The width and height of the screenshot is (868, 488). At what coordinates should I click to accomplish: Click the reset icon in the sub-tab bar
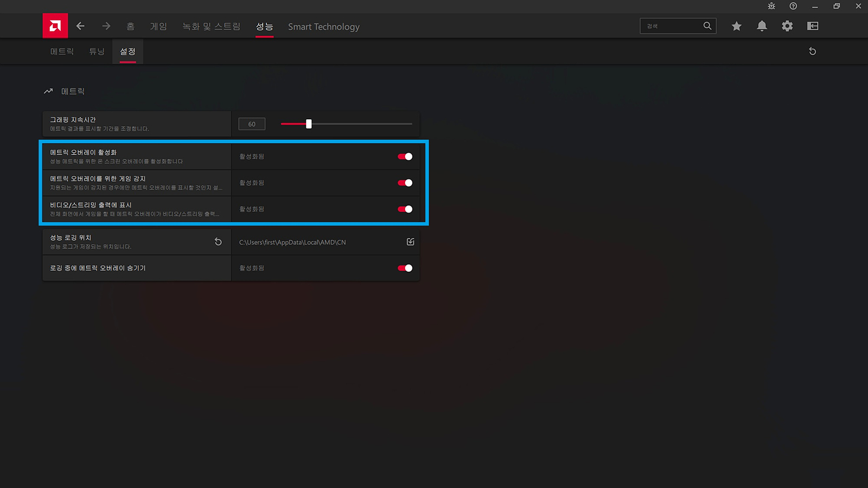[x=812, y=51]
